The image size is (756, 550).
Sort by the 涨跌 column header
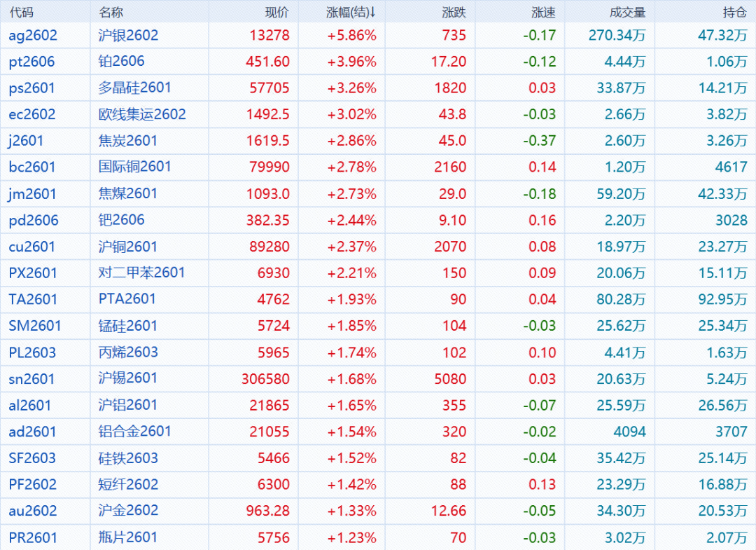pyautogui.click(x=454, y=12)
